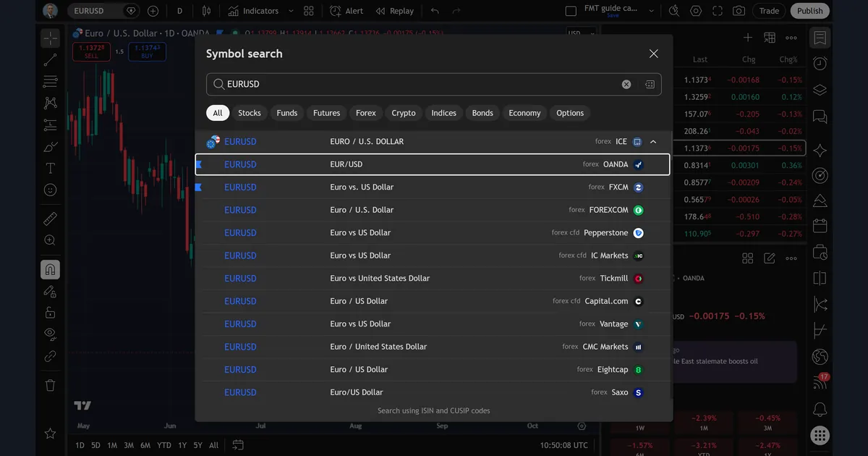
Task: Open the notifications bell in sidebar
Action: [x=820, y=409]
